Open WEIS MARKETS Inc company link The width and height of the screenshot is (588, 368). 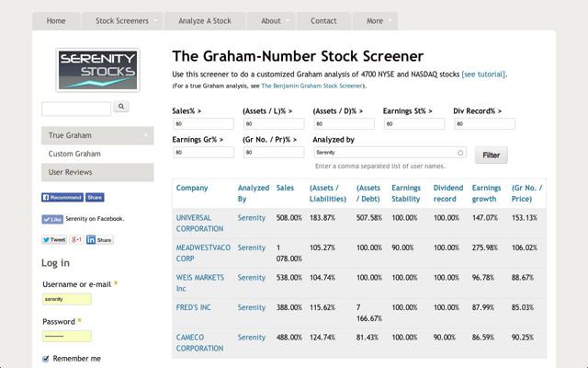200,283
